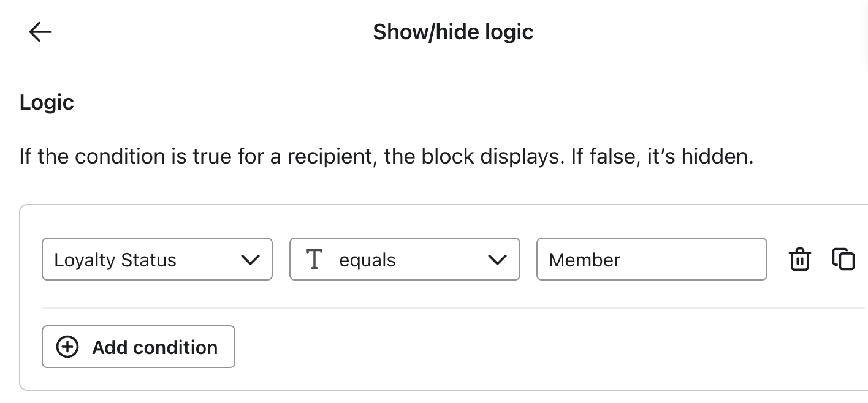
Task: Select the back navigation arrow at top left
Action: tap(39, 31)
